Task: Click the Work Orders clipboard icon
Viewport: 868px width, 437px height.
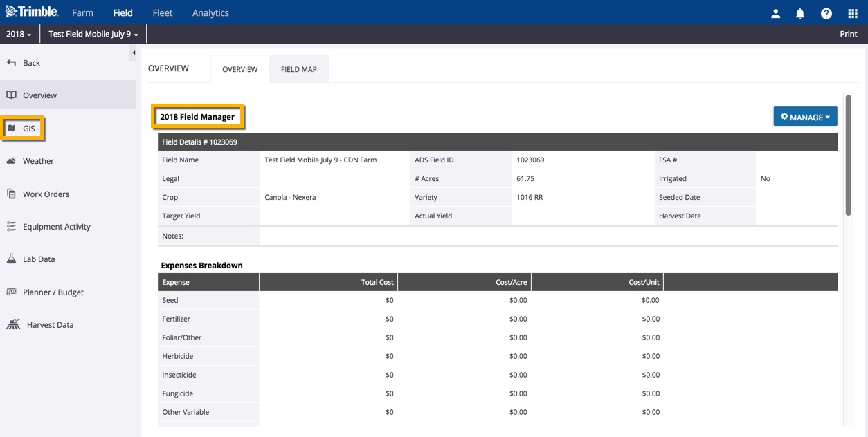Action: click(11, 194)
